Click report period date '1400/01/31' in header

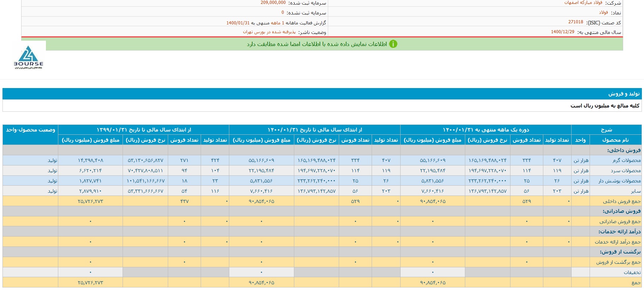(x=238, y=23)
